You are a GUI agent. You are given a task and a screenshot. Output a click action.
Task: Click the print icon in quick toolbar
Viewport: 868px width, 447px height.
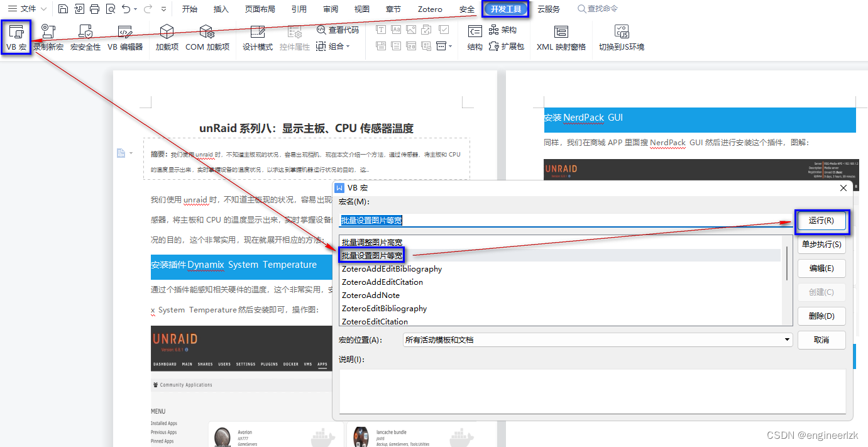pos(95,9)
